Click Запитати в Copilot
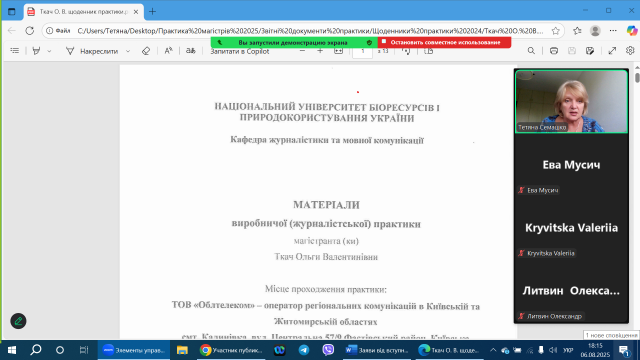640x360 pixels. pos(240,51)
